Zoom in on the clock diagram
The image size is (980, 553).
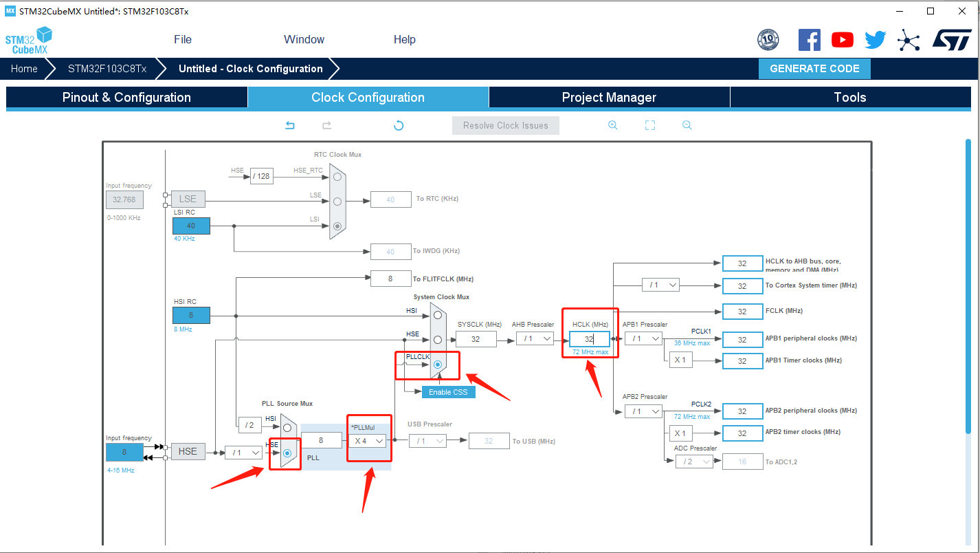pyautogui.click(x=613, y=125)
